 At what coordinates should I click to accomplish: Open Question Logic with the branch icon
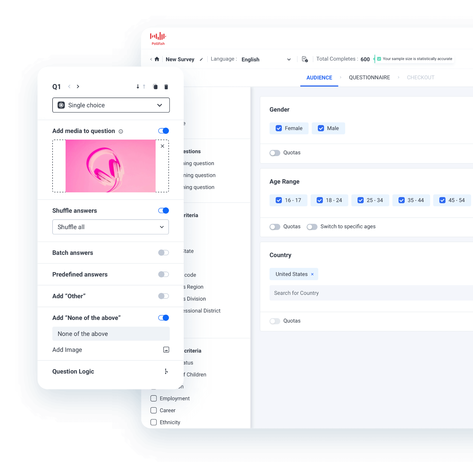tap(166, 372)
